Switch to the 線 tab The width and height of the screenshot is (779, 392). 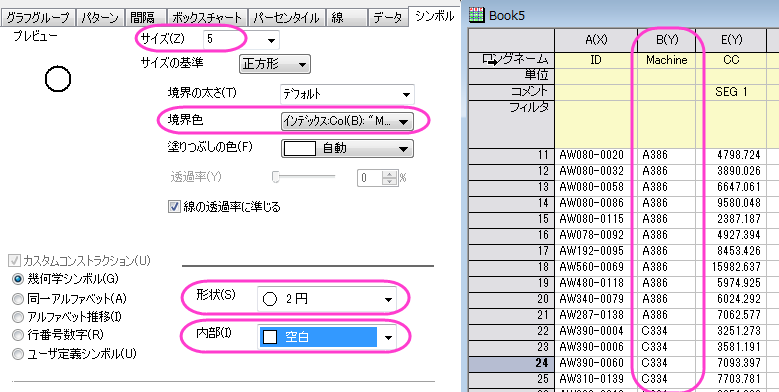point(346,18)
